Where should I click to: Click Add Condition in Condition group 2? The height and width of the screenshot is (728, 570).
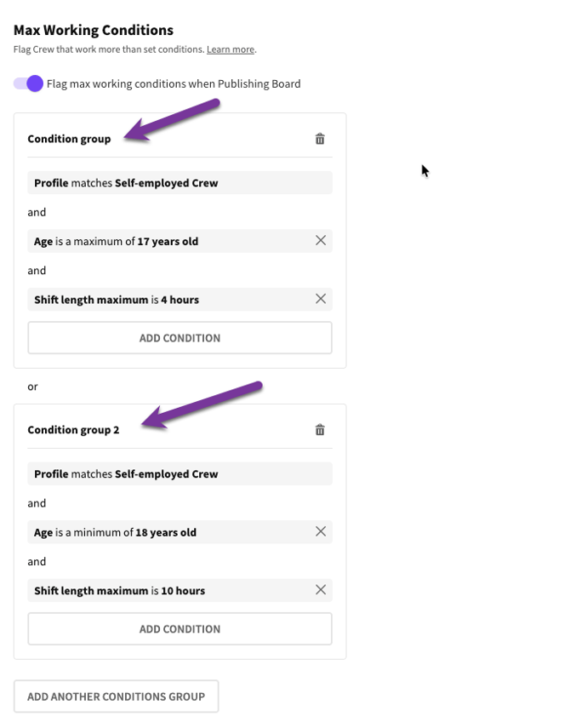click(x=180, y=629)
